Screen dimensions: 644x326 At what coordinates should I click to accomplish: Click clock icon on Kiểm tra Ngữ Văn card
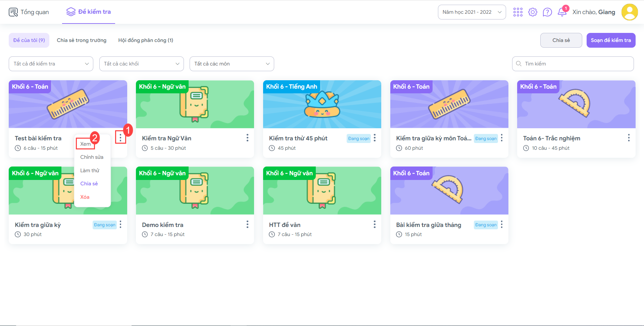(x=145, y=148)
